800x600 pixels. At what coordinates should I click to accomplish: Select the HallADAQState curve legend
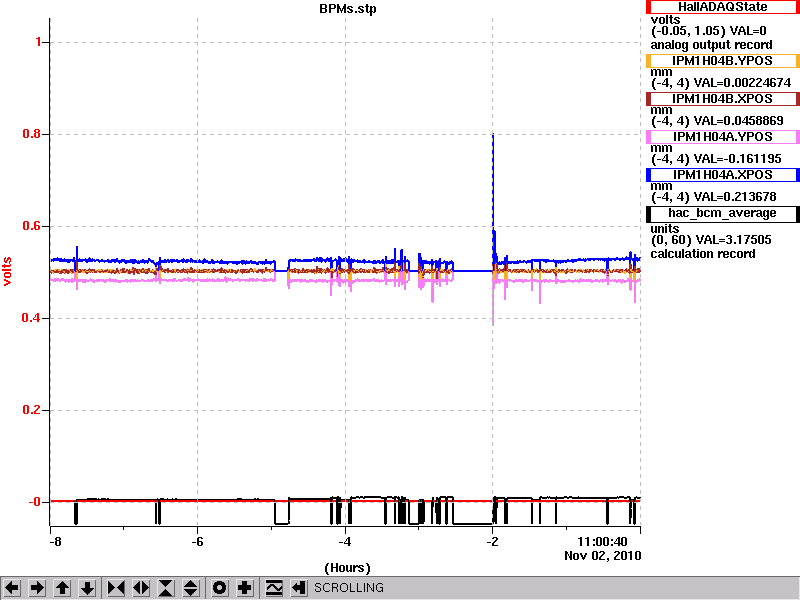click(722, 7)
